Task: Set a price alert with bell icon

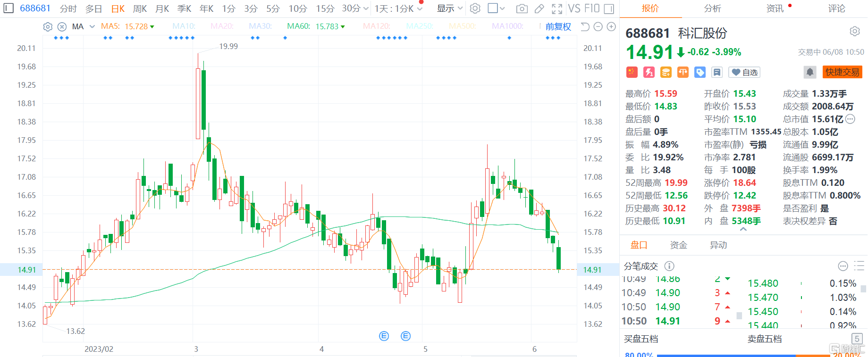Action: [810, 72]
